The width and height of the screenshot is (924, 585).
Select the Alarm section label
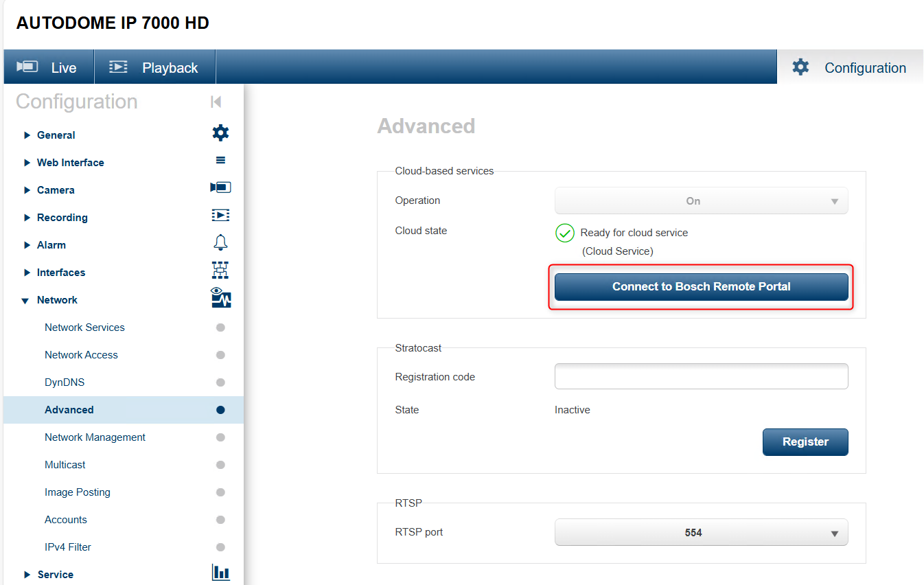click(x=51, y=245)
